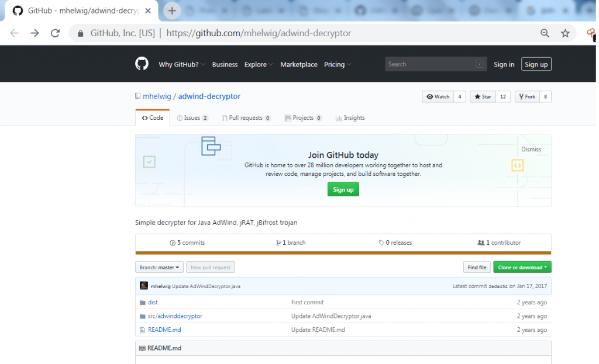Go back with the browser back arrow
Viewport: 599px width, 364px height.
pos(15,33)
